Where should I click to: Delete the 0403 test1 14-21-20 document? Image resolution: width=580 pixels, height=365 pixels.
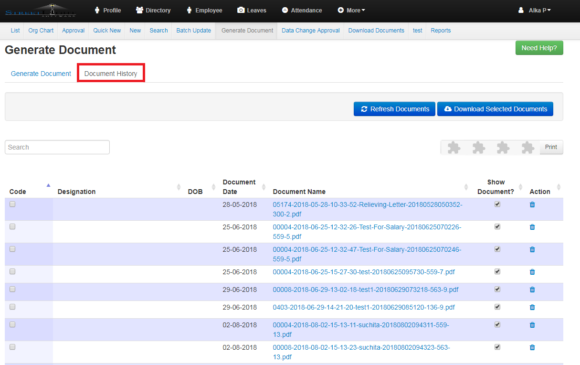(532, 307)
